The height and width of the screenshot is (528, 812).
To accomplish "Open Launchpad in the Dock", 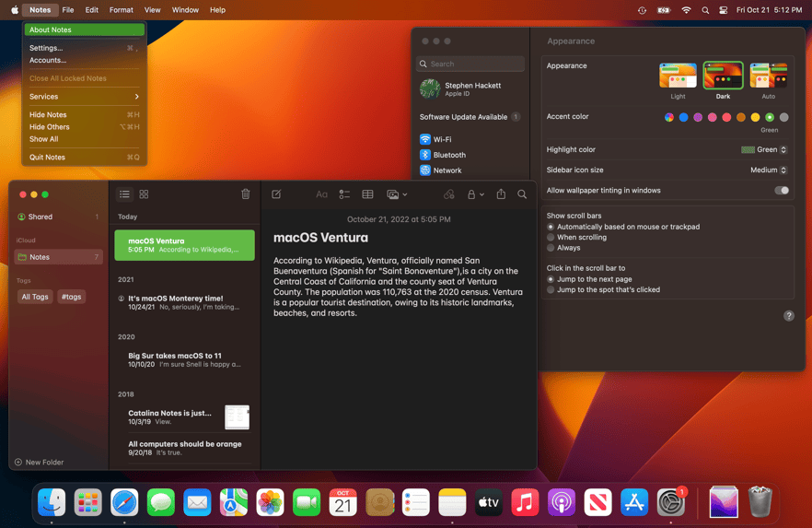I will (88, 502).
